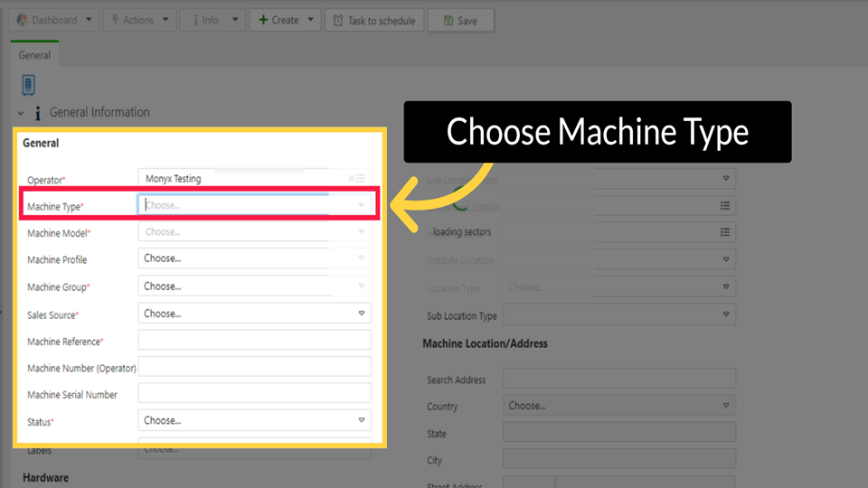The height and width of the screenshot is (488, 868).
Task: Open the Create menu
Action: [x=286, y=21]
